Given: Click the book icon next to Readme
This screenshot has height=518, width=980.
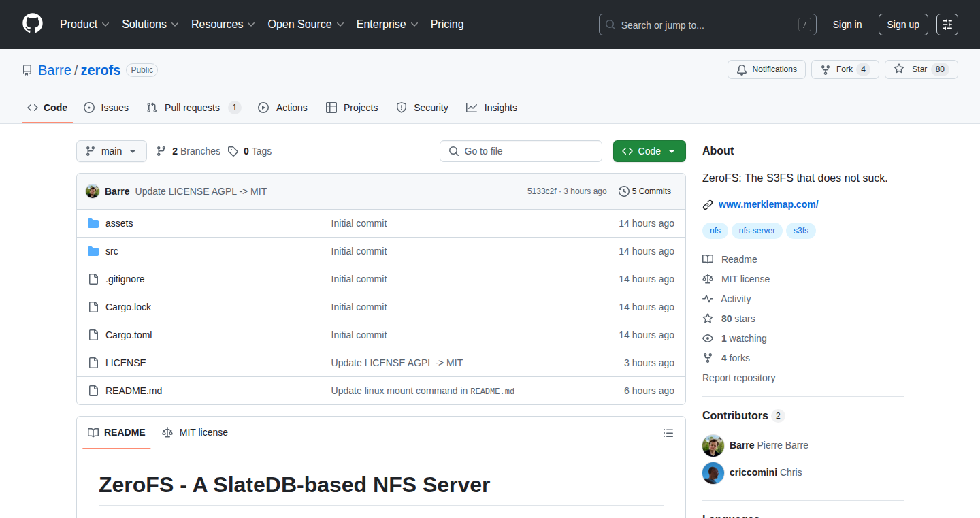Looking at the screenshot, I should (x=708, y=259).
